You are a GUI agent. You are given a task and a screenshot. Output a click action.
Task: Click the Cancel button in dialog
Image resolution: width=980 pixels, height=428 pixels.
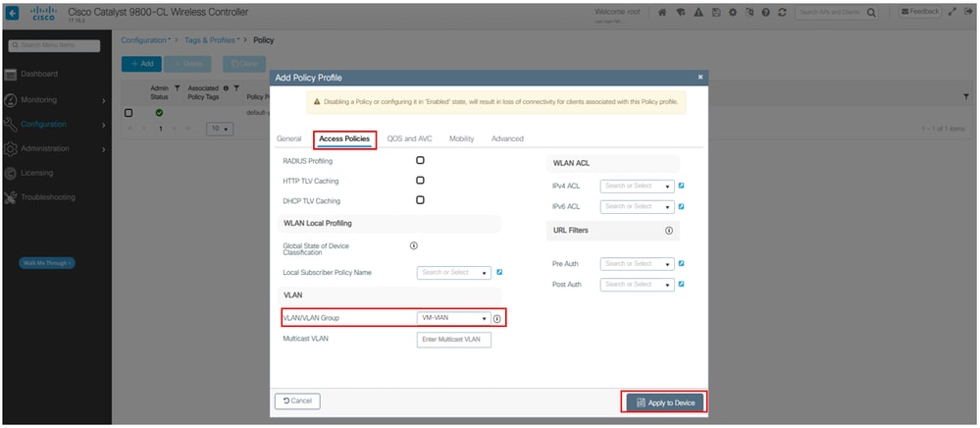pyautogui.click(x=297, y=401)
